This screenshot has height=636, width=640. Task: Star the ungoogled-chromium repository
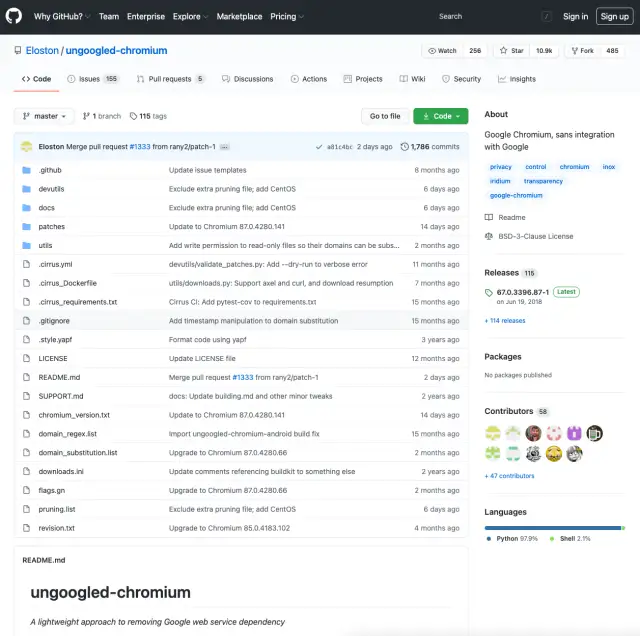pos(511,50)
